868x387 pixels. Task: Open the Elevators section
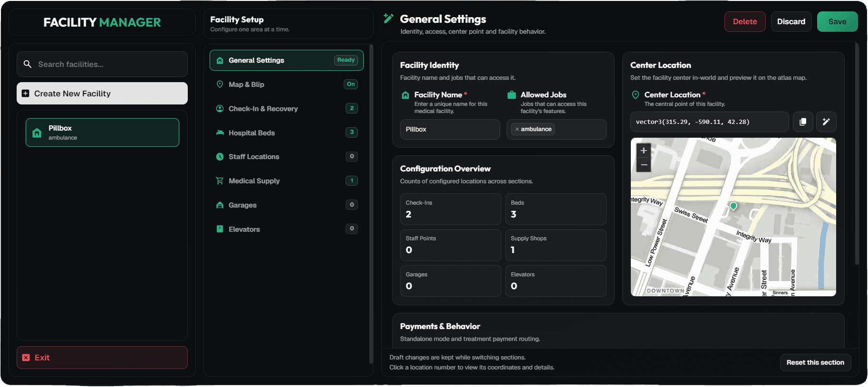[287, 229]
